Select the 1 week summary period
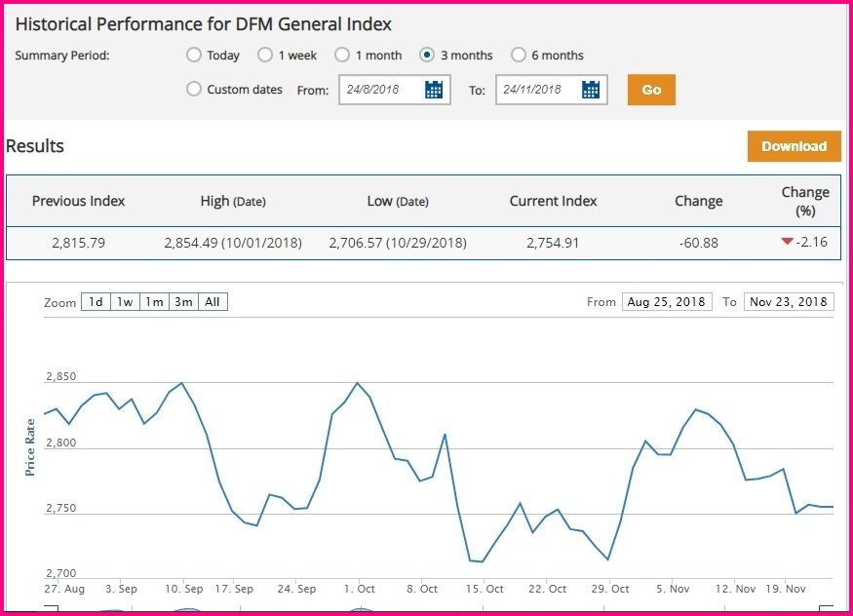The height and width of the screenshot is (616, 853). [x=264, y=56]
